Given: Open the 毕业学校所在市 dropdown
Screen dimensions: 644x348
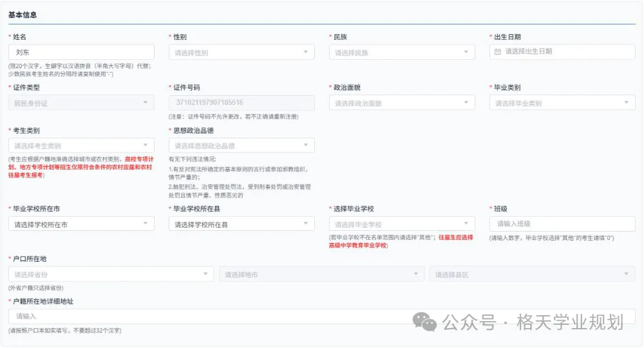Looking at the screenshot, I should click(x=81, y=224).
